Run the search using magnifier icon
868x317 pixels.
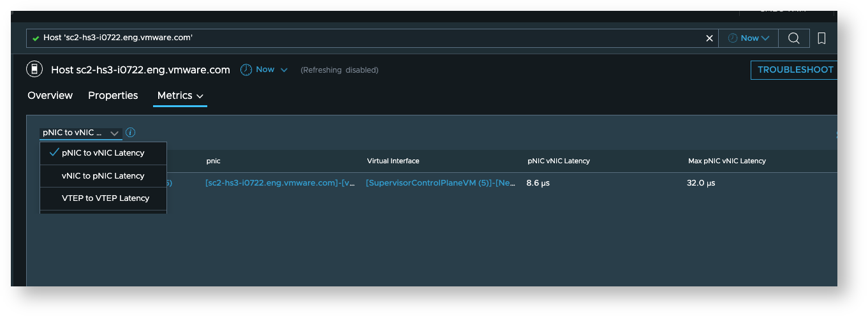point(793,38)
